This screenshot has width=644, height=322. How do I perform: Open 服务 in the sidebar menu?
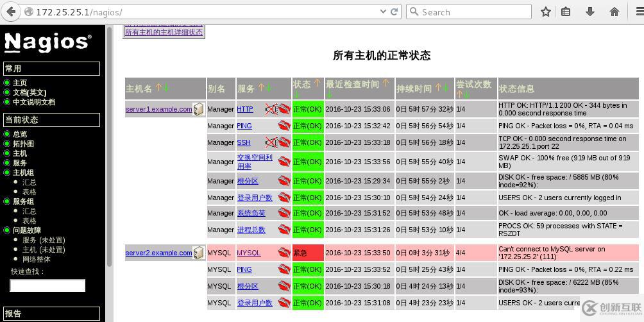pos(20,163)
